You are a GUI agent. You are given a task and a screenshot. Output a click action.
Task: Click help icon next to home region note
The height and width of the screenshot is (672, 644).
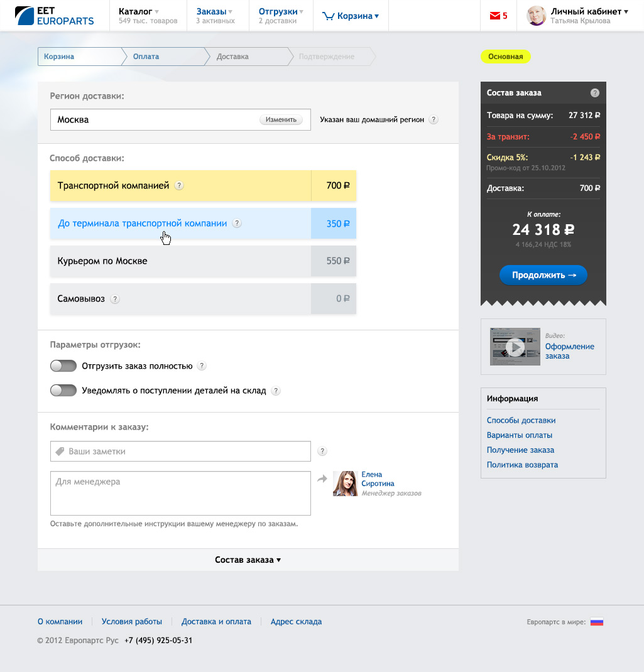(x=434, y=120)
